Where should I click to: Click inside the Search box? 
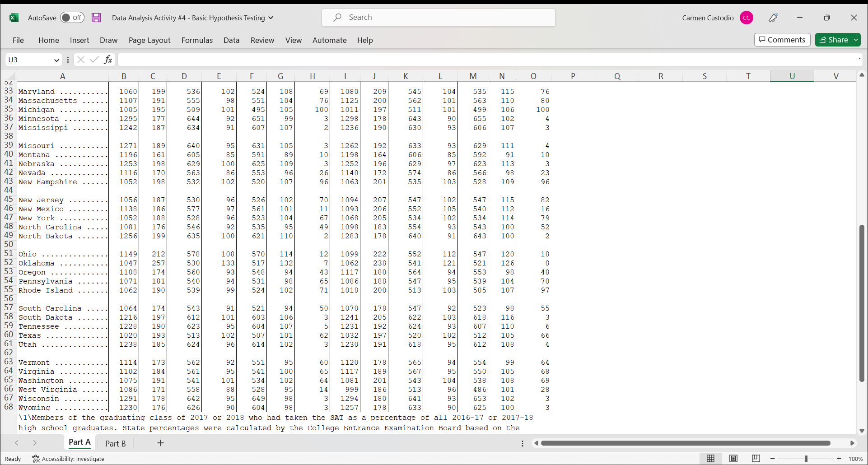coord(438,18)
